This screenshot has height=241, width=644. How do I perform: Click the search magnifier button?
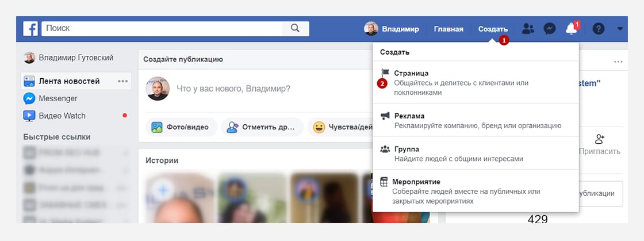coord(295,28)
